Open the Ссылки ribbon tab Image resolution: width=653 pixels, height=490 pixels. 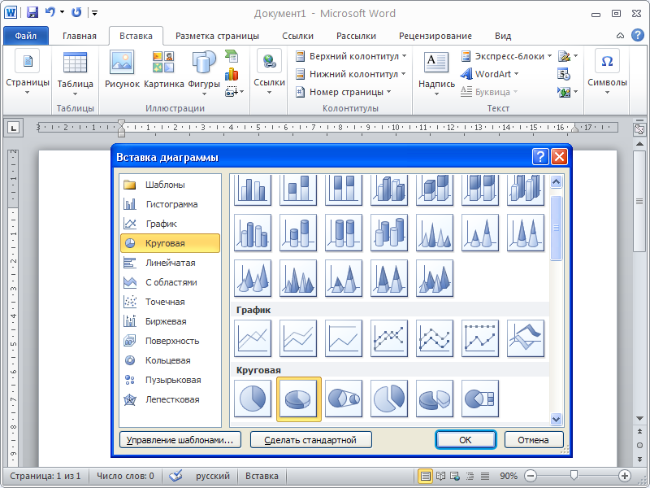tap(297, 36)
